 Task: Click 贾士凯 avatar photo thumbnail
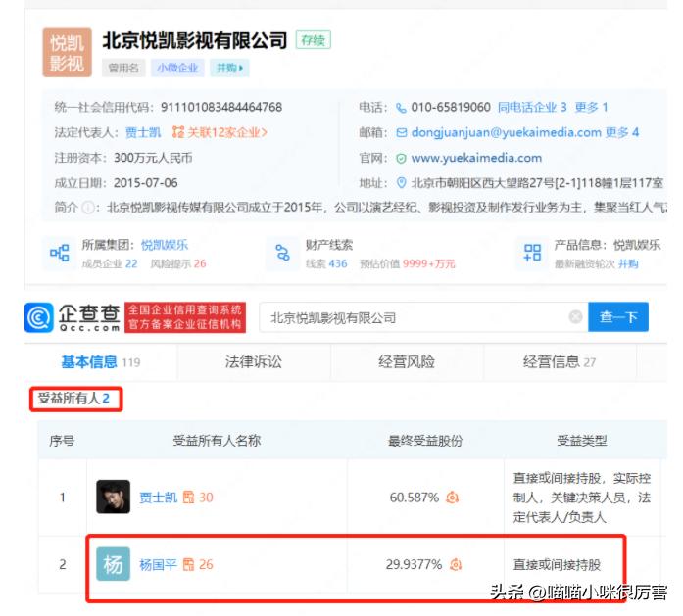click(x=113, y=497)
